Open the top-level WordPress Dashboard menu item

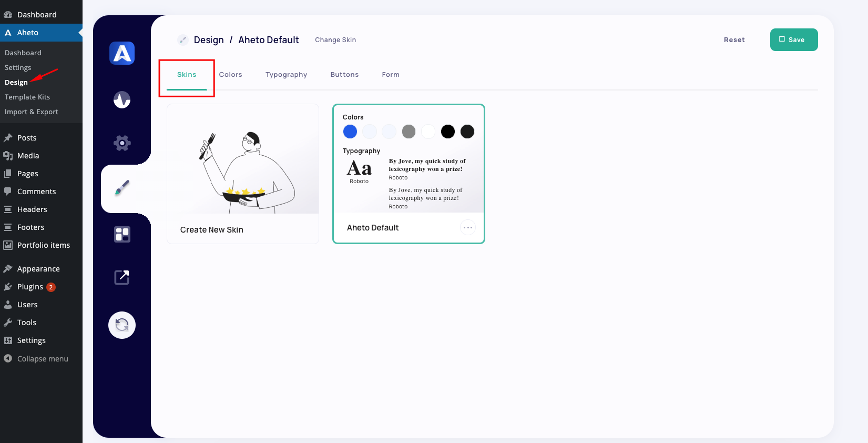[41, 15]
